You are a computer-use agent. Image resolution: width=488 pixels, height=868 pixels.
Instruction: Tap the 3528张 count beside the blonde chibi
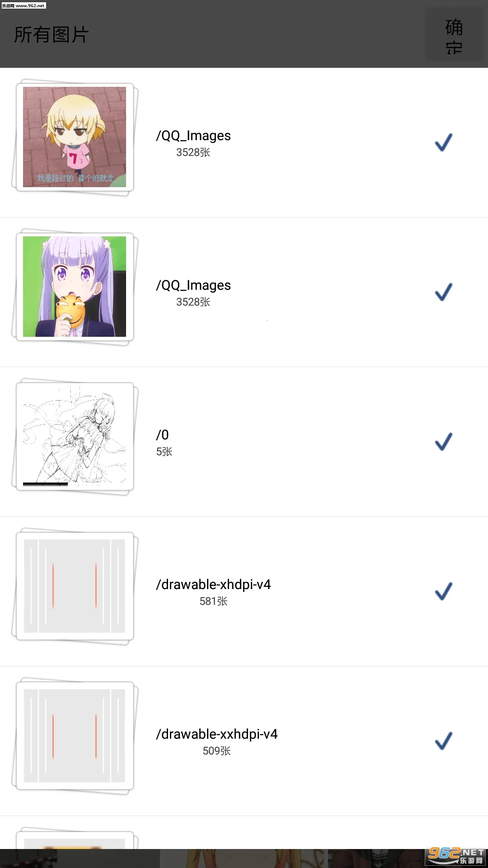point(193,152)
